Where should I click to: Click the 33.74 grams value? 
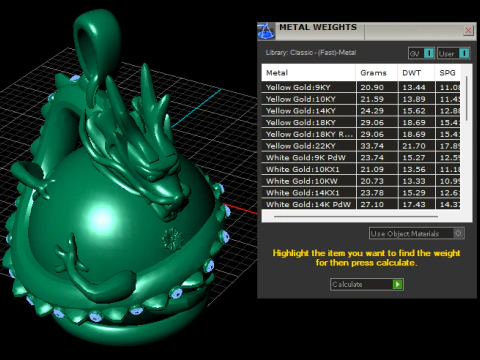(372, 146)
